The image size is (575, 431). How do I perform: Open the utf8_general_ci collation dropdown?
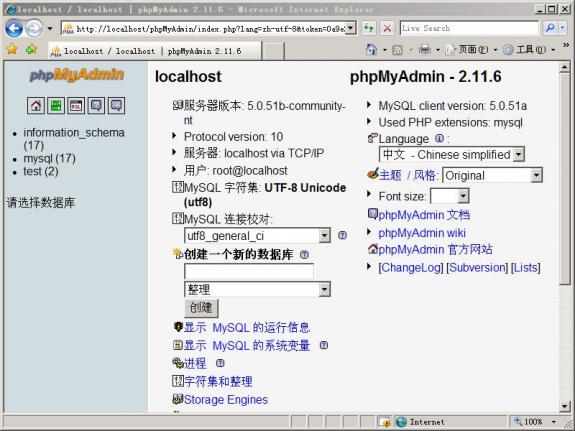click(x=325, y=236)
